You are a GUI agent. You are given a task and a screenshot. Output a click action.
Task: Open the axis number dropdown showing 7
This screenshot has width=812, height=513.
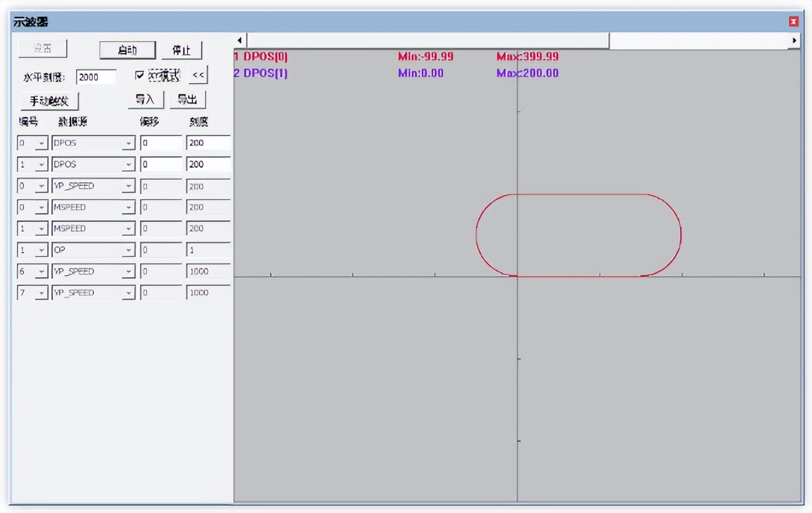click(x=41, y=293)
